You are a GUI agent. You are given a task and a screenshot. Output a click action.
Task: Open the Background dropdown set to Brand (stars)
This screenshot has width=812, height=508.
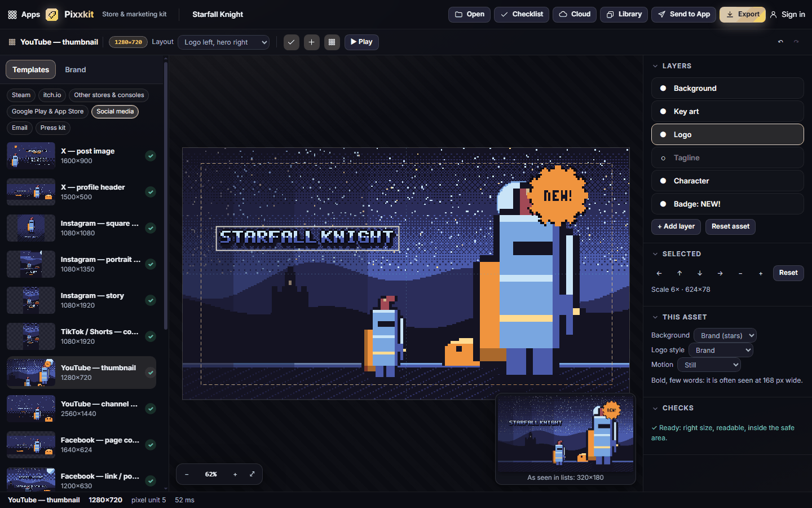pos(725,335)
